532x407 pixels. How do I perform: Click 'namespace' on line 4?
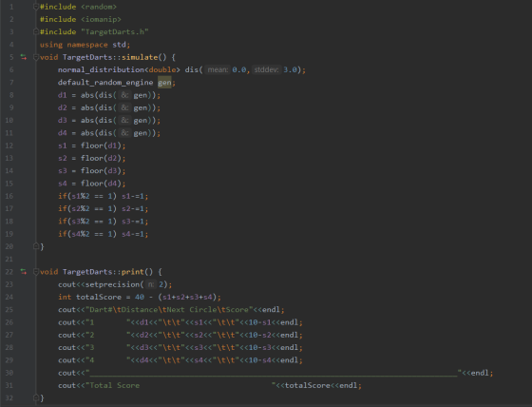(87, 45)
